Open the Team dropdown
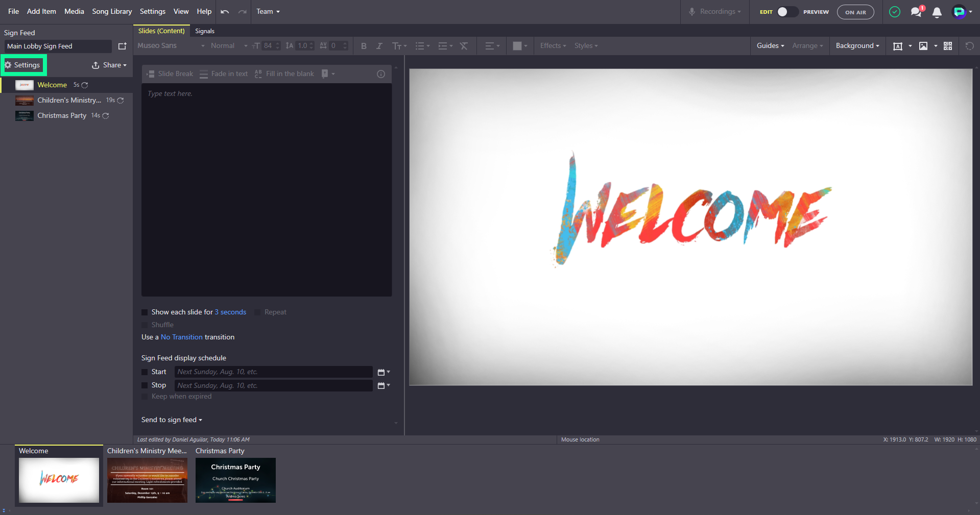The height and width of the screenshot is (515, 980). pyautogui.click(x=268, y=11)
